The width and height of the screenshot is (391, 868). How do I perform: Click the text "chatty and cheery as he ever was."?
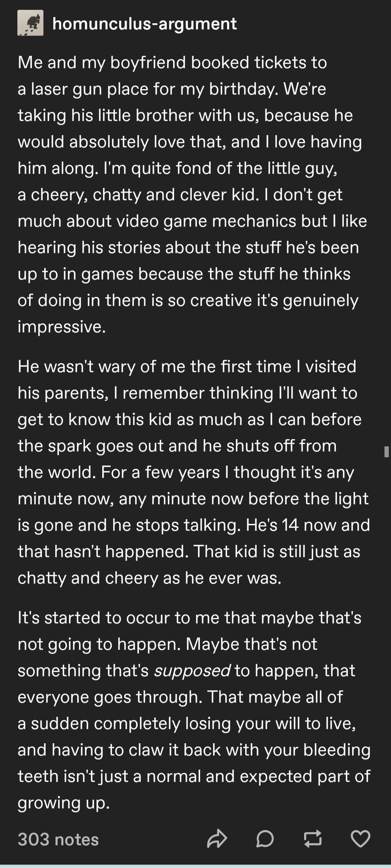149,578
